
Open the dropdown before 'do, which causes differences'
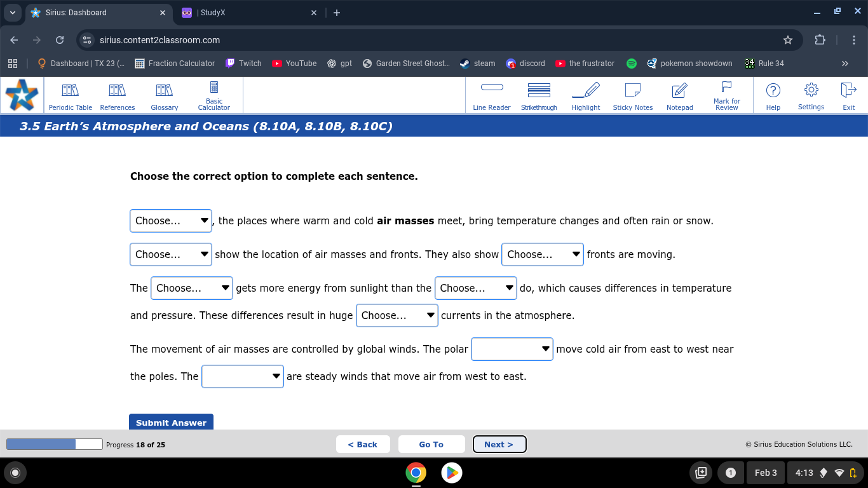tap(476, 288)
